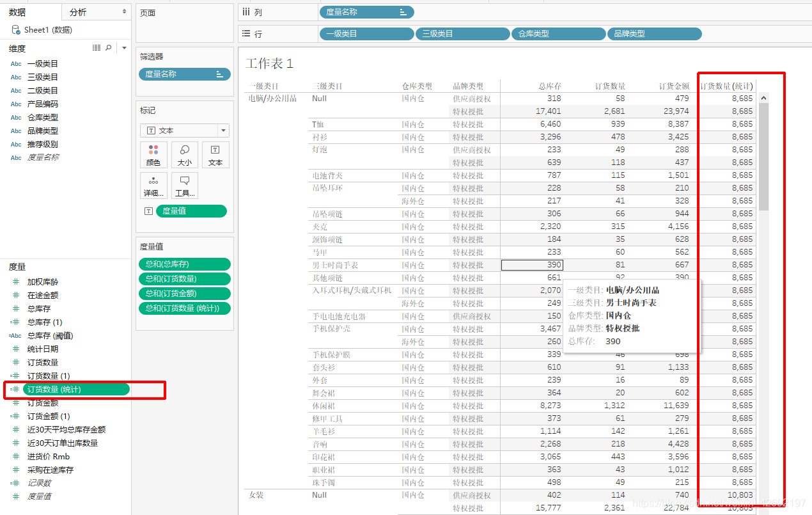This screenshot has height=515, width=812.
Task: Select the 总和(订货数量) measure value pill
Action: point(184,279)
